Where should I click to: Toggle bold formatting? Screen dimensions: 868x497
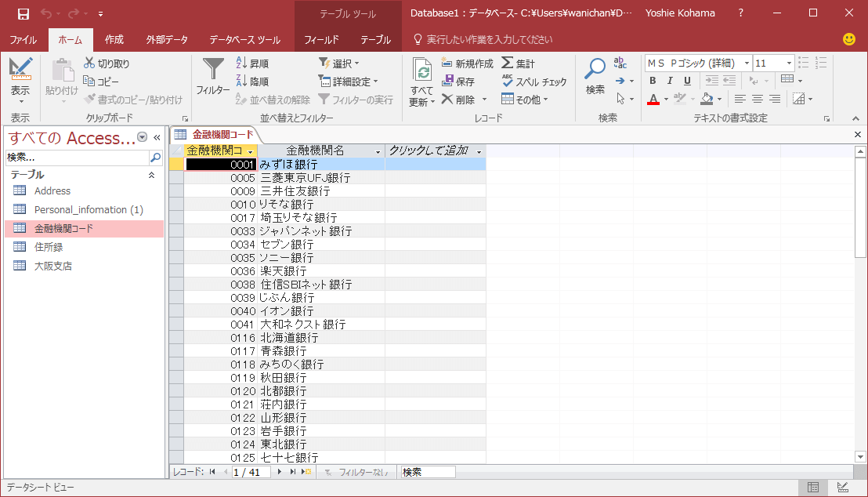coord(653,81)
